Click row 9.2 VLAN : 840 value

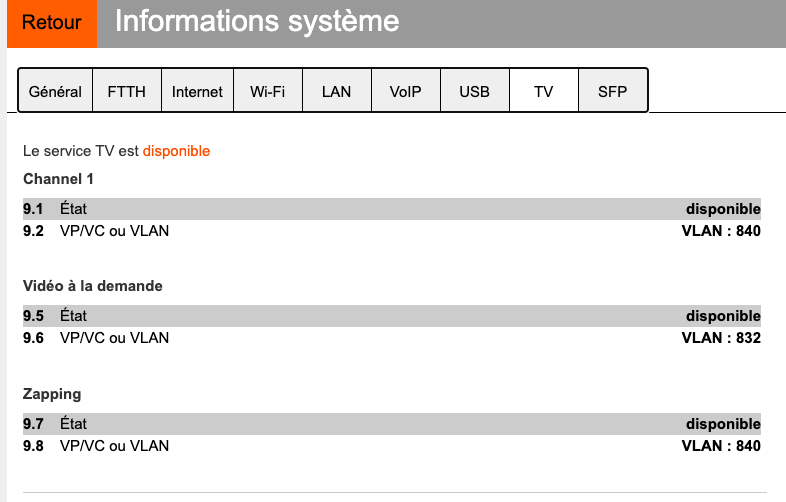720,231
